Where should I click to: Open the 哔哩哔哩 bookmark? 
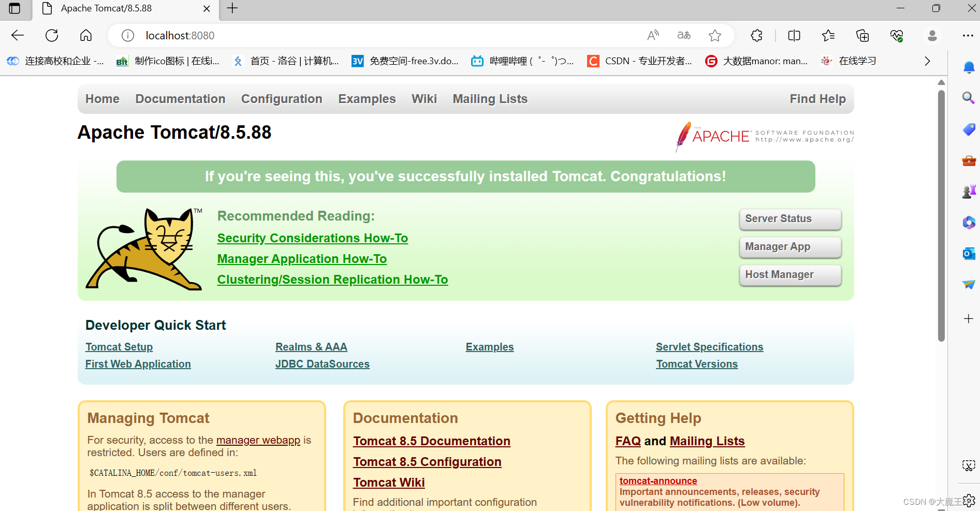pyautogui.click(x=522, y=61)
